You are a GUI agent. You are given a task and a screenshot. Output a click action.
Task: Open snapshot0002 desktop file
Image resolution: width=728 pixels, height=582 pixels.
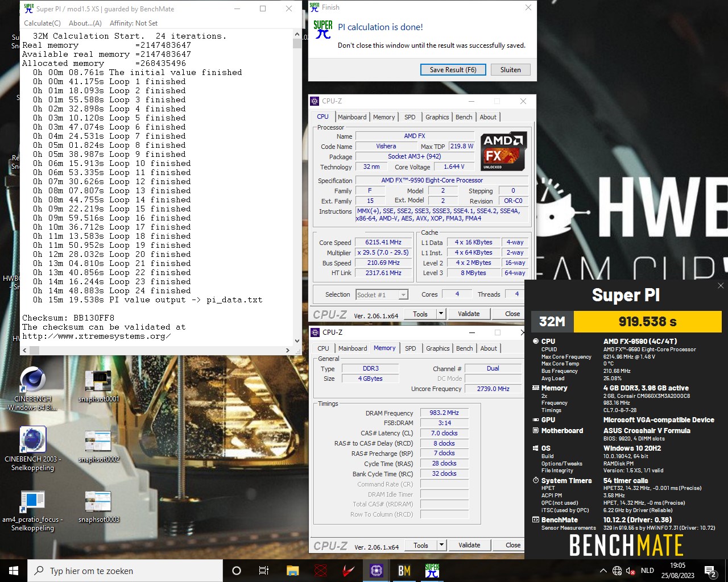[99, 447]
